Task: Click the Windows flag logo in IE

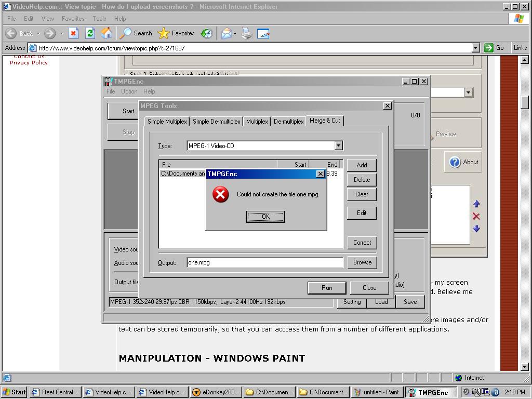Action: point(519,19)
